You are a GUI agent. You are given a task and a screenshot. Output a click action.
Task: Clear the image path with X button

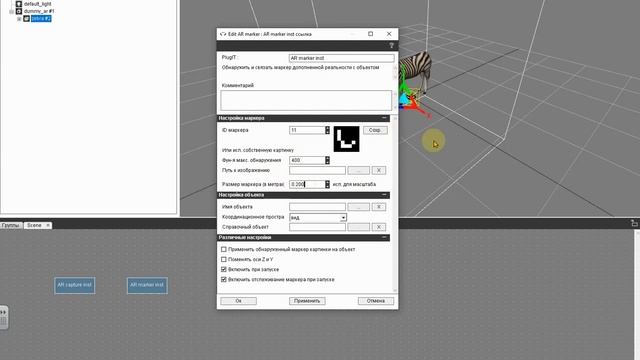(379, 170)
